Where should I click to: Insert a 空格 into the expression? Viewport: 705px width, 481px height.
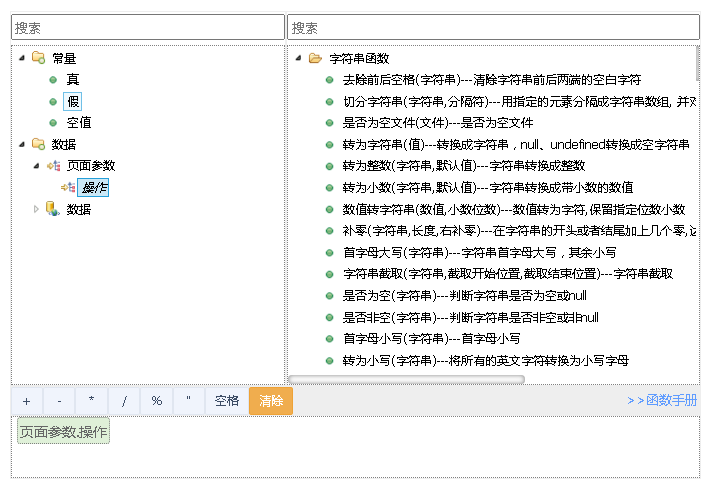click(227, 401)
